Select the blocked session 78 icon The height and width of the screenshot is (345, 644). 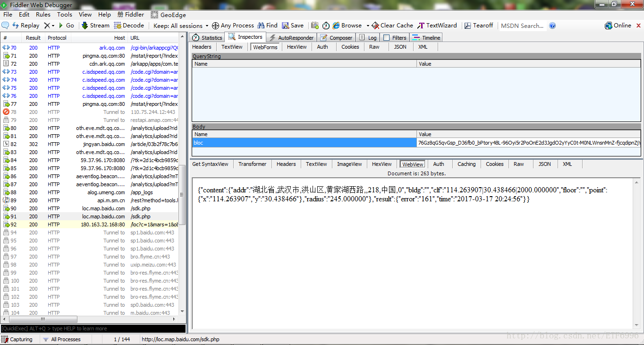[x=6, y=112]
